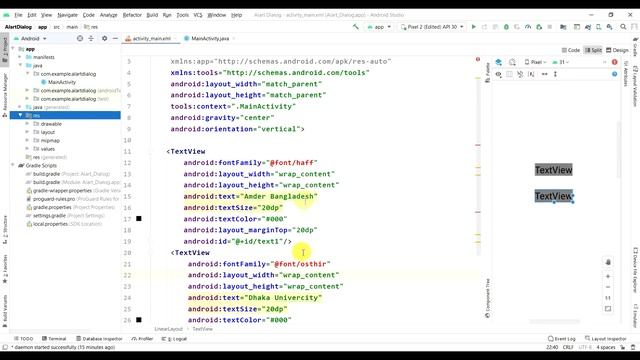Select the mipmap folder in project tree
Screen dimensions: 640x360
[x=50, y=140]
